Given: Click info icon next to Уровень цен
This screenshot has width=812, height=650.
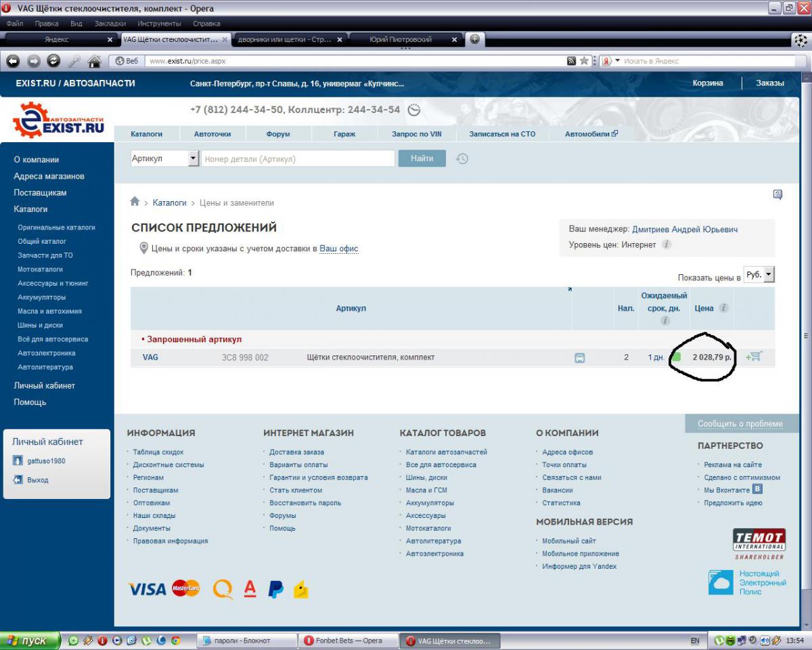Looking at the screenshot, I should 667,244.
